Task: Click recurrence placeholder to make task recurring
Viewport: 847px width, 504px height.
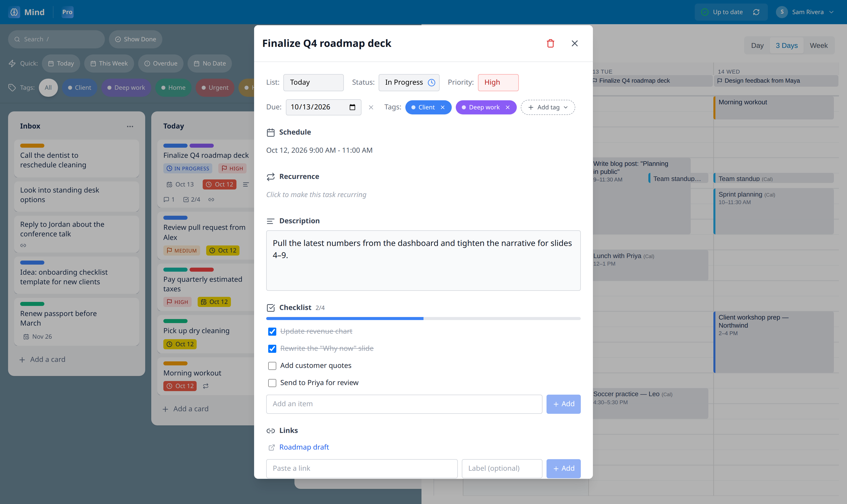Action: tap(316, 195)
